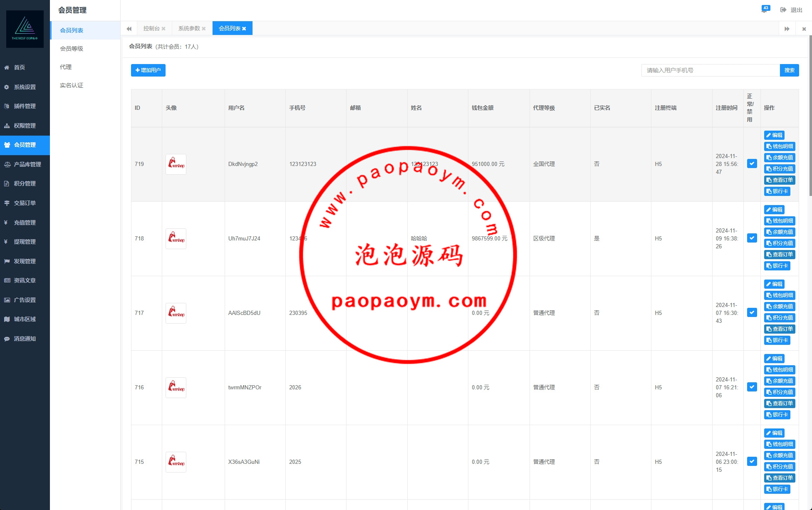Edit member 716 with 编辑 button
Viewport: 812px width, 510px height.
click(x=774, y=359)
